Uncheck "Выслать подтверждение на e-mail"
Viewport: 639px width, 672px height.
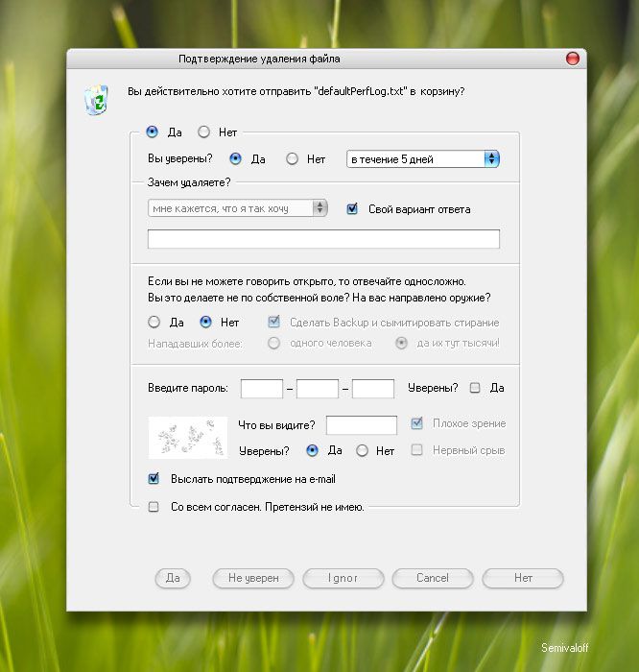tap(154, 479)
